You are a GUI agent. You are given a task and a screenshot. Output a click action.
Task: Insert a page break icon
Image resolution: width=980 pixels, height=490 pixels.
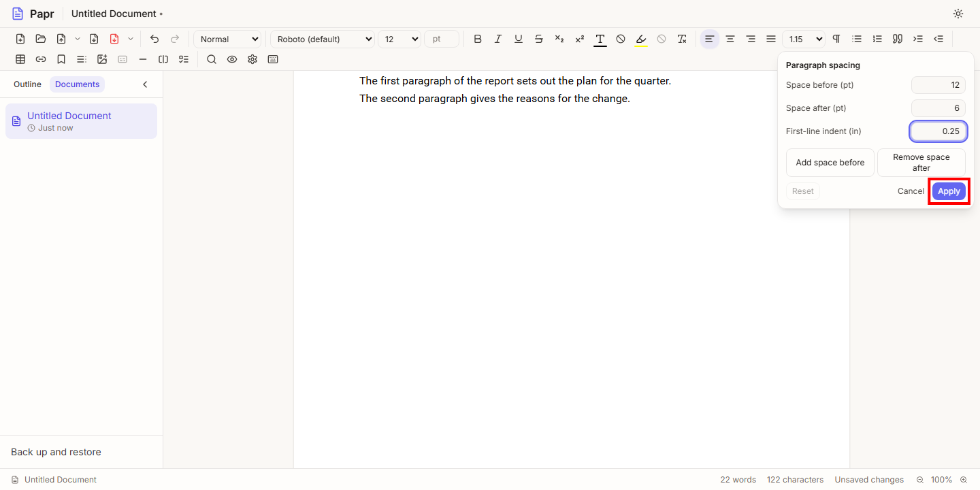[x=163, y=59]
